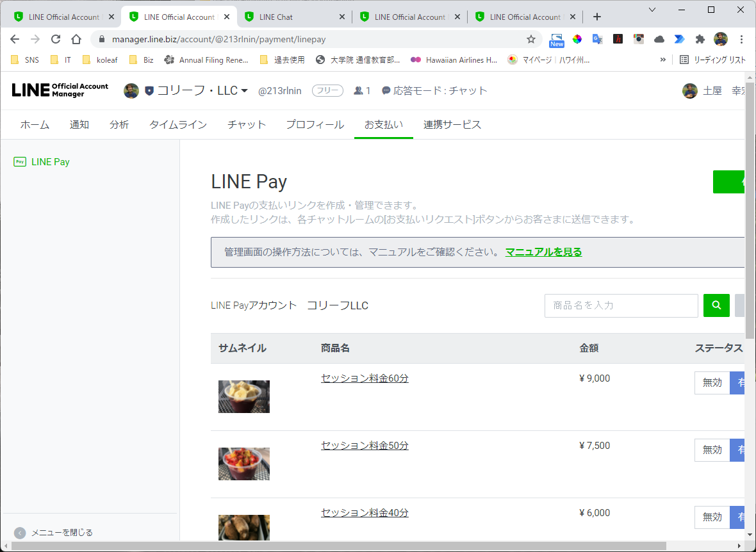Click the followers count icon
Screen dimensions: 756x552
click(x=358, y=91)
